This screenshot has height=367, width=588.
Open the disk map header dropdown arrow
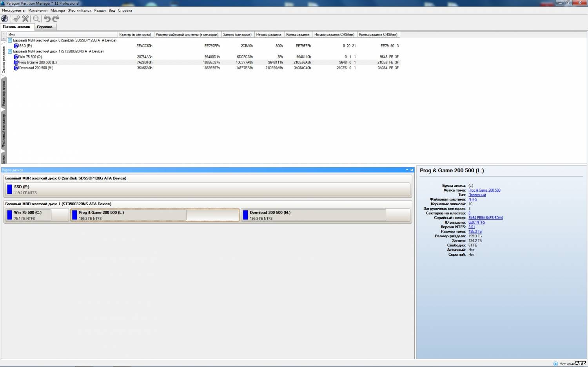coord(407,170)
